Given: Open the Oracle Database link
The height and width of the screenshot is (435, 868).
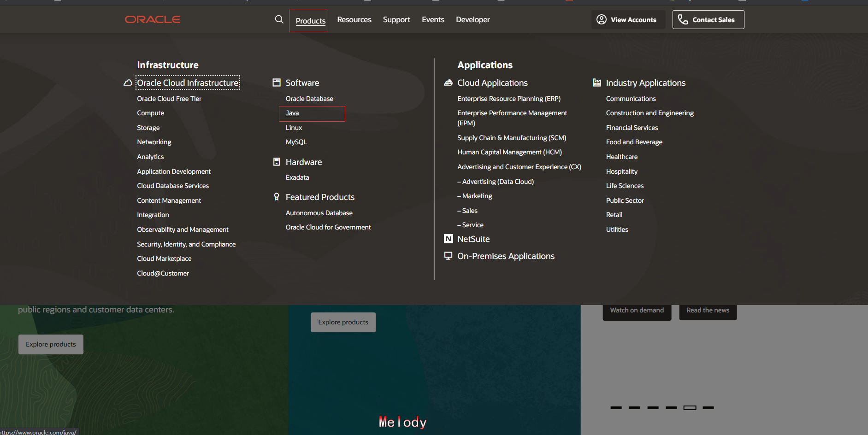Looking at the screenshot, I should coord(309,99).
